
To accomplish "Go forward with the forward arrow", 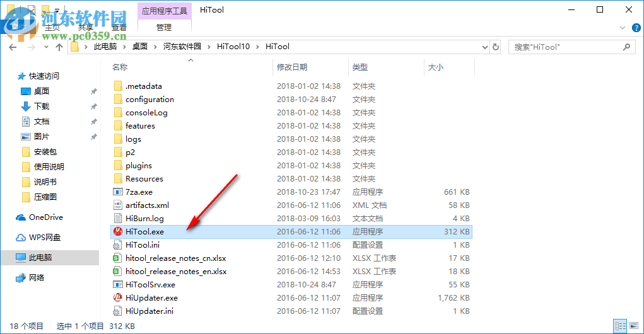I will (31, 47).
